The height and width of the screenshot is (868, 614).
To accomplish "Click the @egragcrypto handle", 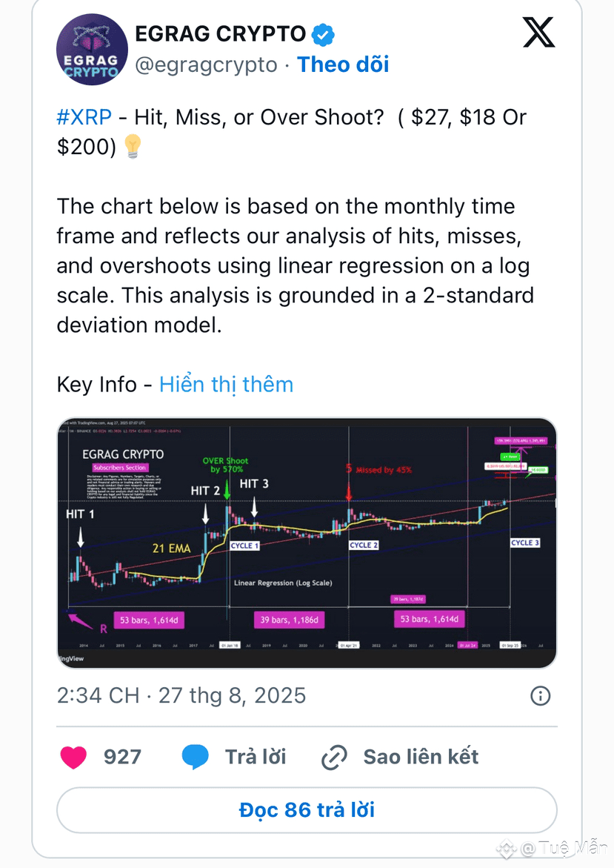I will pos(207,64).
